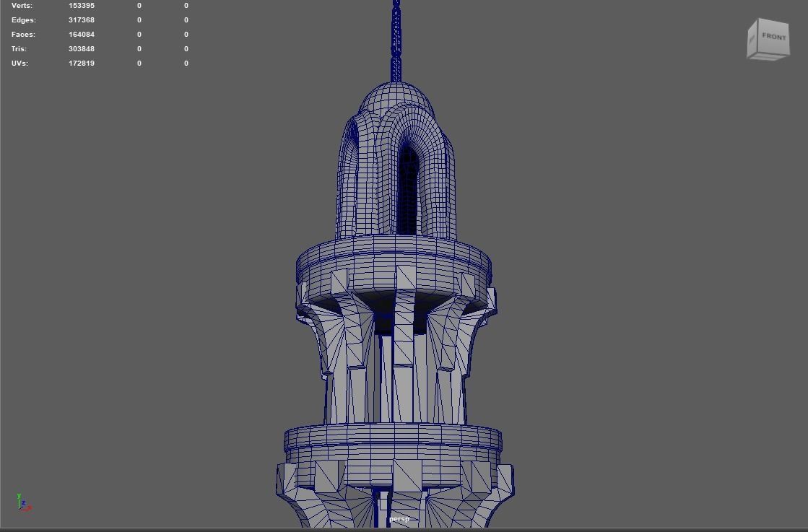
Task: Click the 'Edges:' label in the HUD
Action: coord(24,20)
